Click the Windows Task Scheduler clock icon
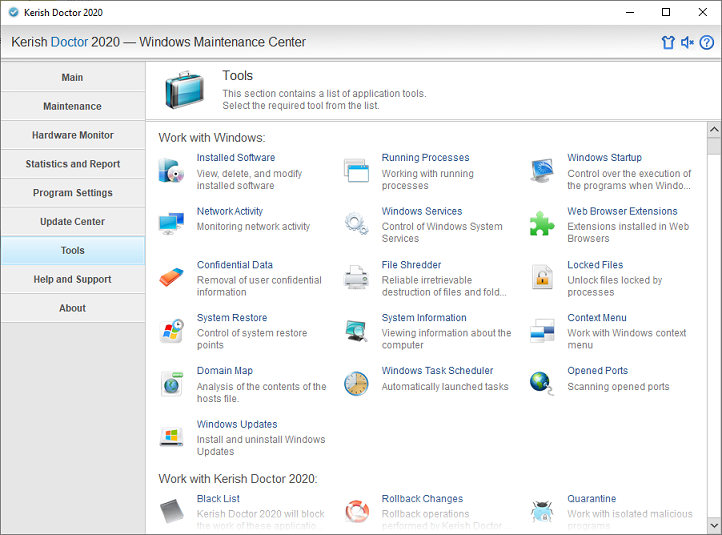722x535 pixels. pyautogui.click(x=356, y=384)
